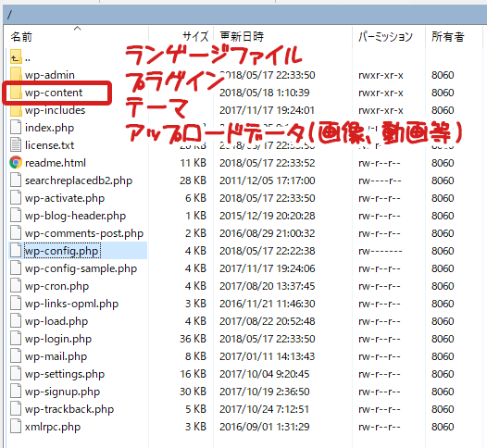The width and height of the screenshot is (487, 448).
Task: Open the parent directory folder icon
Action: point(16,57)
